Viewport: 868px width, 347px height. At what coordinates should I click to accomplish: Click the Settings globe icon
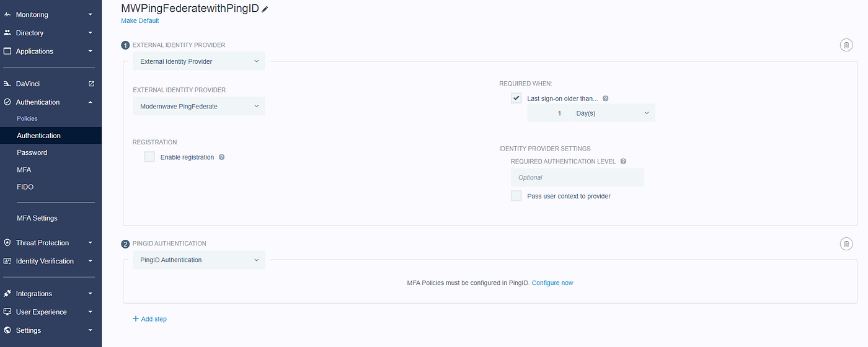(7, 330)
